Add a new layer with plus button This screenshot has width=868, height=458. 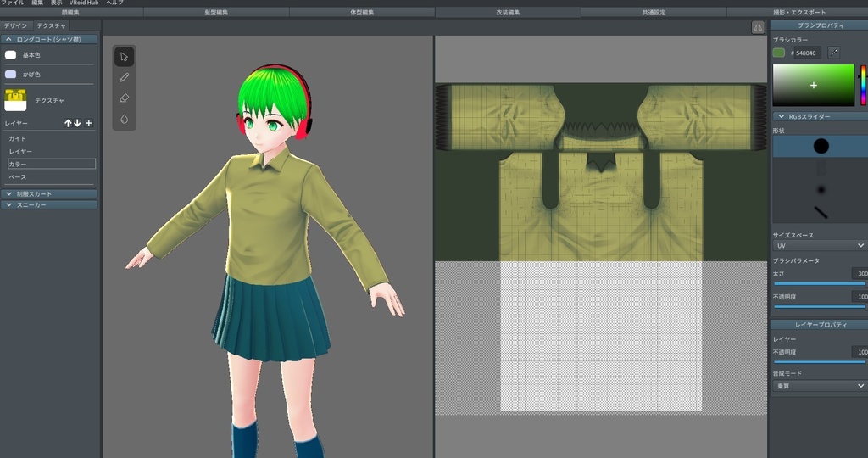[x=88, y=123]
